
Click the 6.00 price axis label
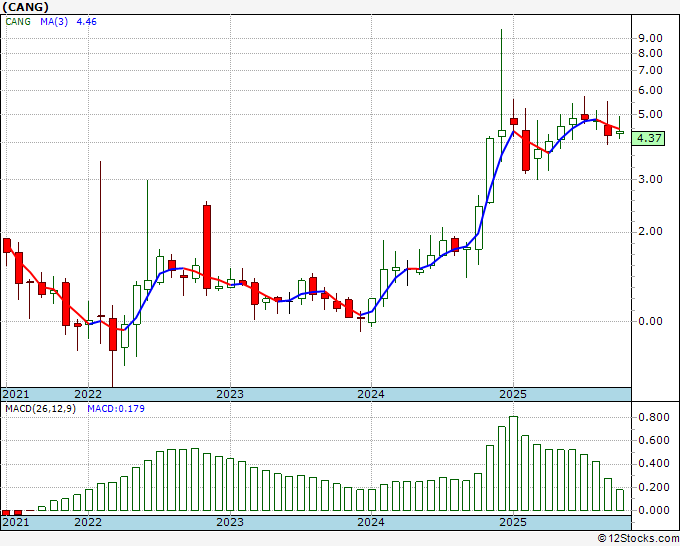tap(651, 90)
